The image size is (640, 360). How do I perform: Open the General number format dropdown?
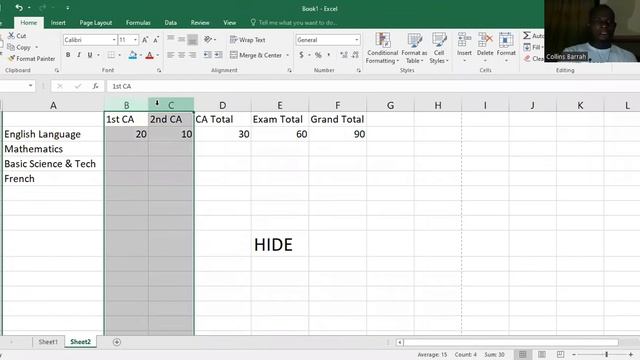(357, 40)
